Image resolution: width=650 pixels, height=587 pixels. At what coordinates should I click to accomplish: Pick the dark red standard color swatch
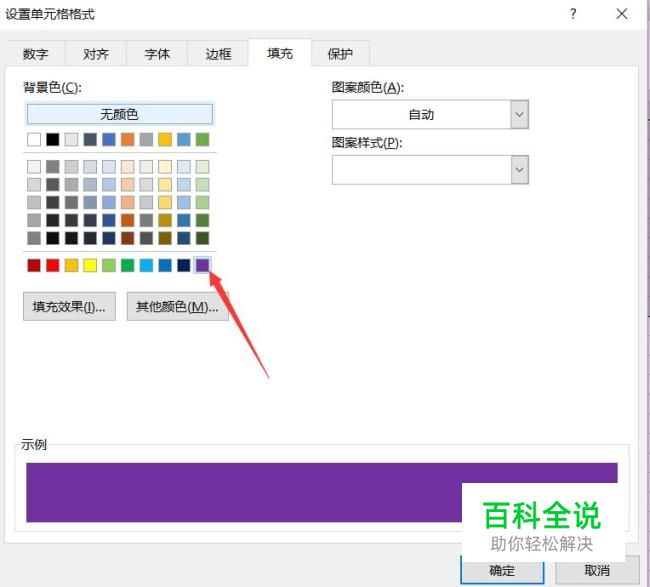click(34, 265)
